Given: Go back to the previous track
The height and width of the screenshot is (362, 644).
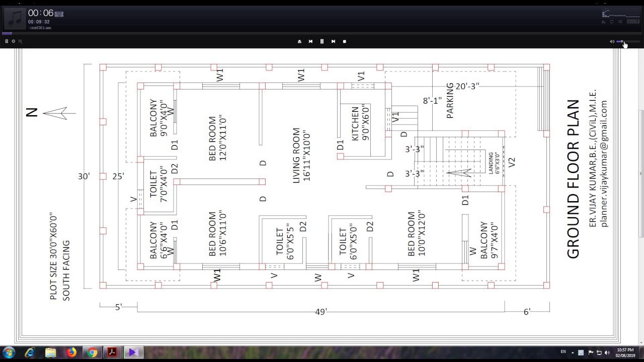Looking at the screenshot, I should point(310,41).
